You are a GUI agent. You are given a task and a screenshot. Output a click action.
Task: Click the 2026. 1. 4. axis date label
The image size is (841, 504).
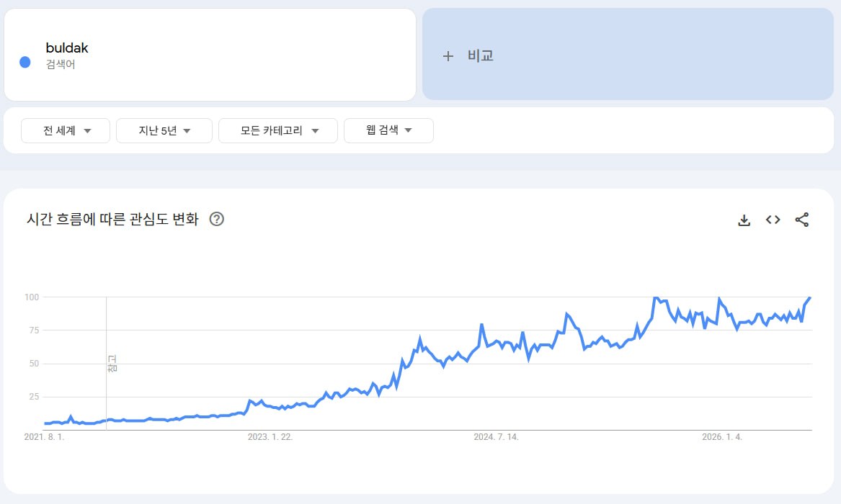pos(722,437)
